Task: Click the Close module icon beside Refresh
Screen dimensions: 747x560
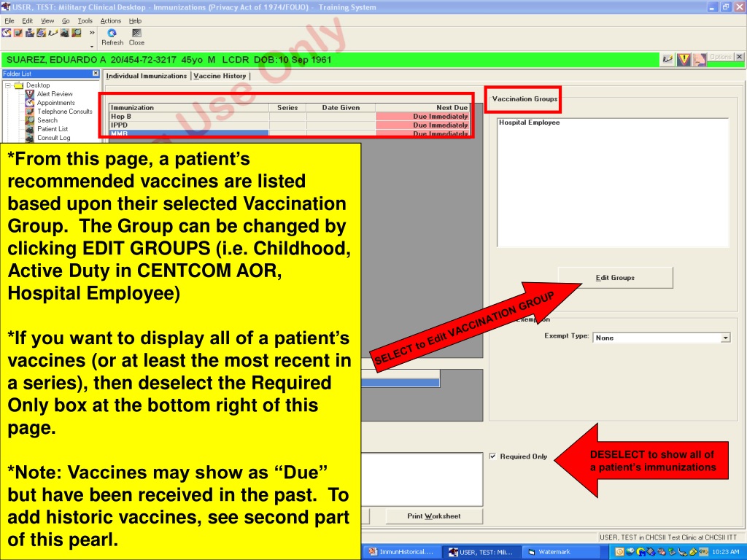Action: [136, 33]
